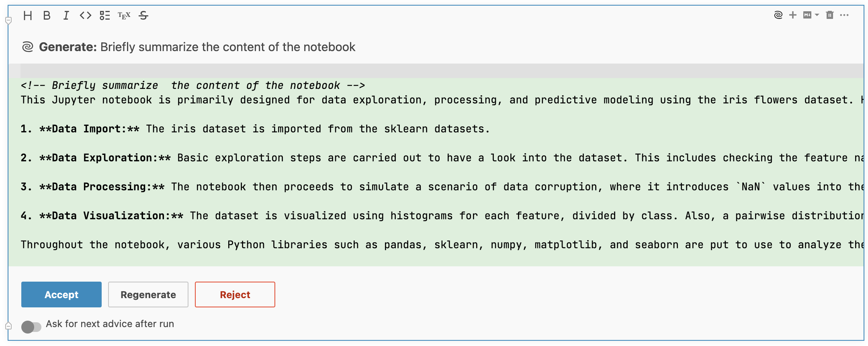Insert a TeX math expression
868x346 pixels.
(x=123, y=15)
